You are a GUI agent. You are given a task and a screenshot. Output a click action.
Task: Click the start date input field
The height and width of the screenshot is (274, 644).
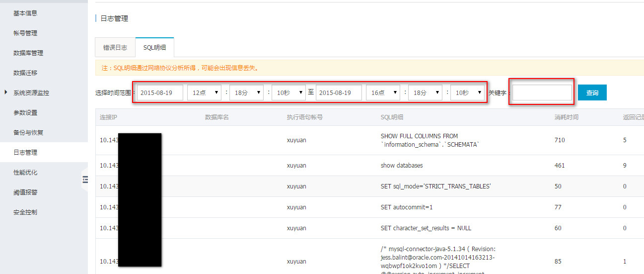point(160,92)
